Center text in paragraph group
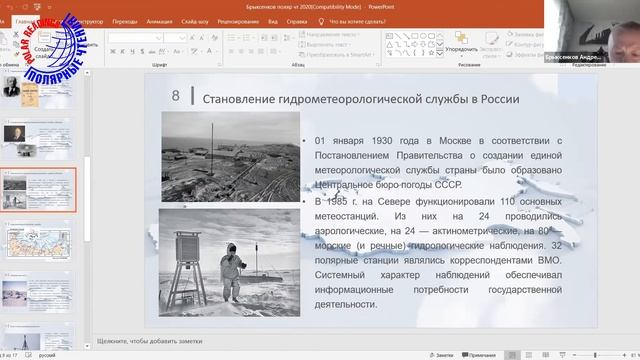640x360 pixels. click(x=241, y=51)
